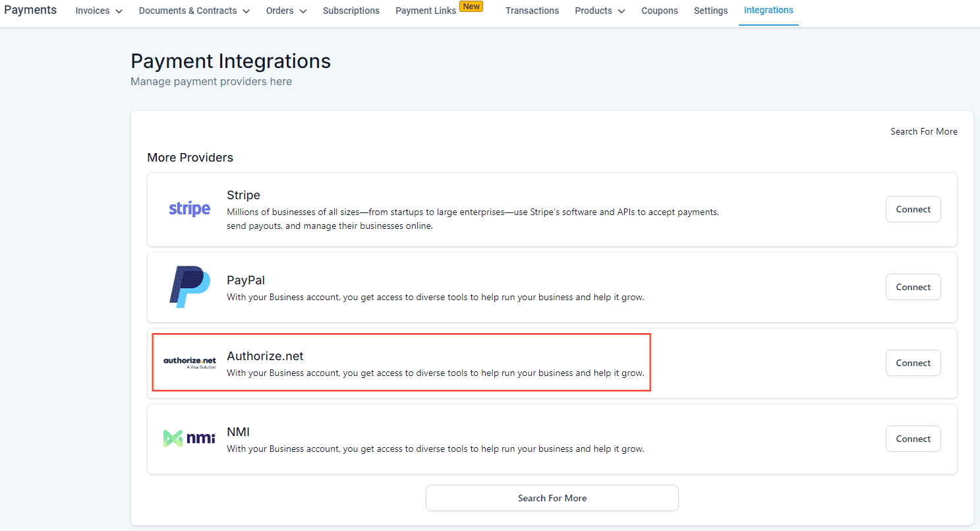This screenshot has width=980, height=531.
Task: Open the Coupons tab
Action: (x=660, y=11)
